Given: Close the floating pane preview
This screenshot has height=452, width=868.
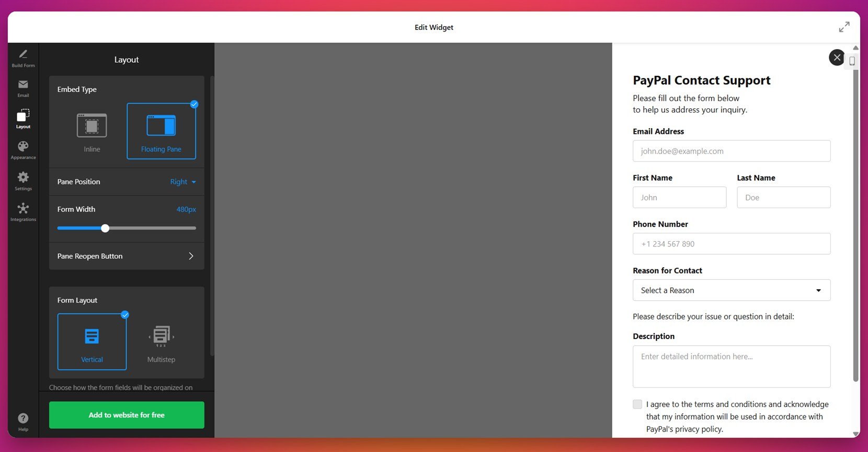Looking at the screenshot, I should (837, 58).
